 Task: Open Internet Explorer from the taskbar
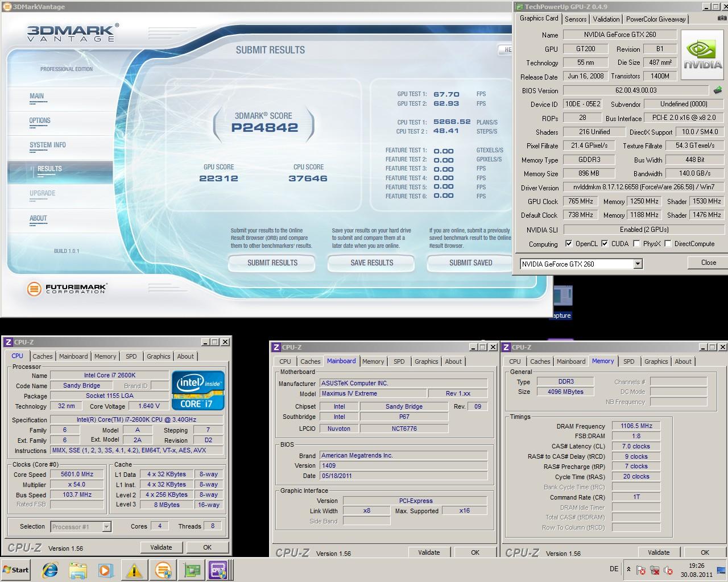pyautogui.click(x=50, y=569)
